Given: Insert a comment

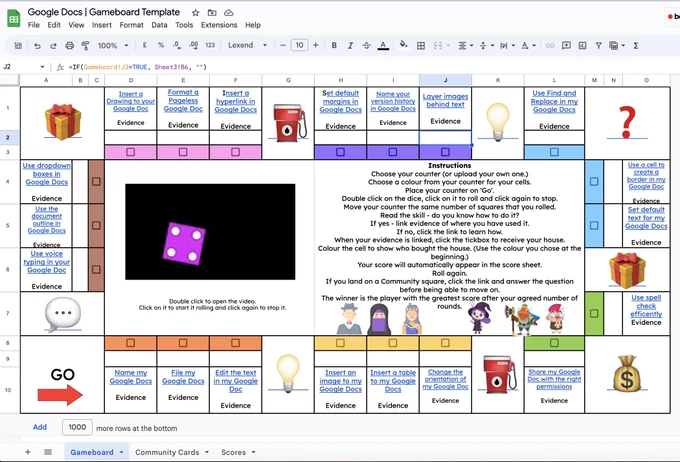Looking at the screenshot, I should click(566, 45).
